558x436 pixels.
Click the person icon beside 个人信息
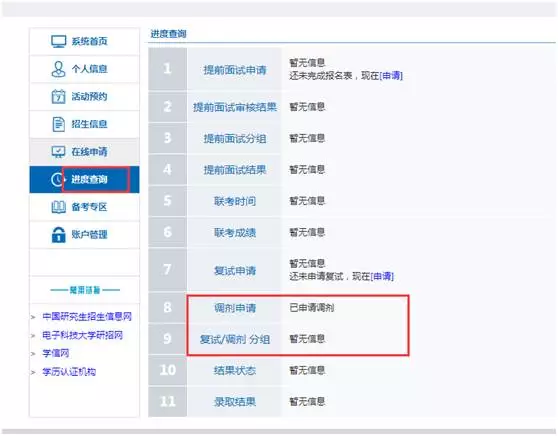58,69
